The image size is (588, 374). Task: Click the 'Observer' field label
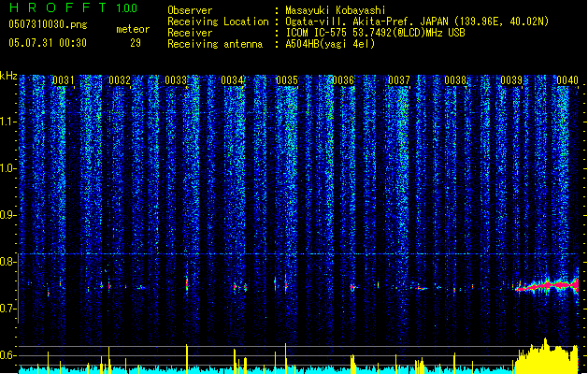(x=190, y=10)
